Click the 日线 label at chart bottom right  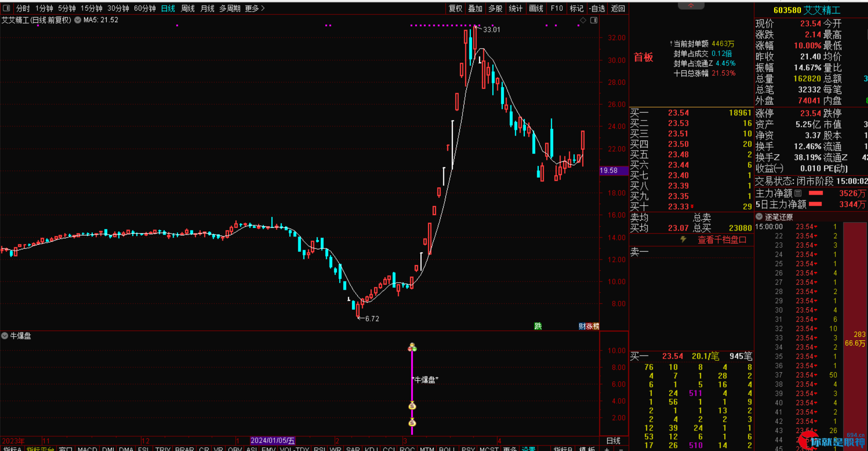click(613, 440)
